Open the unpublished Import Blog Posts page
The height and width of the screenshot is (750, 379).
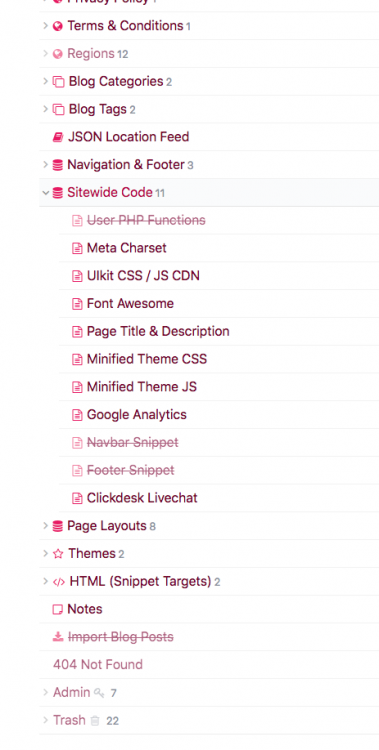click(x=121, y=637)
